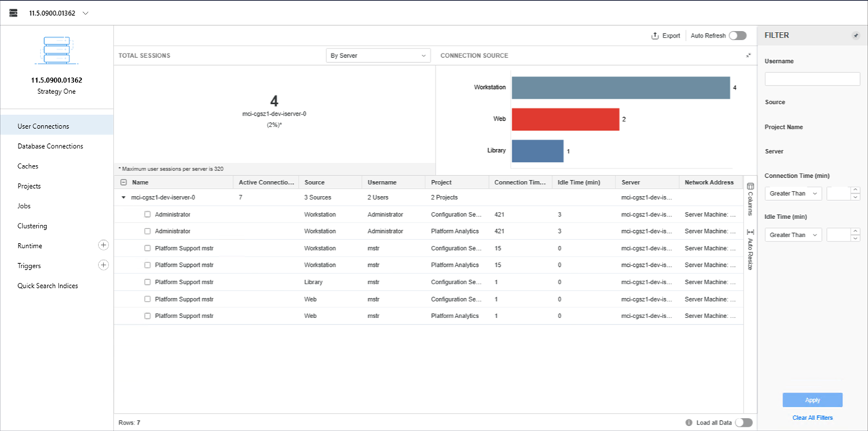Go to the Caches section
The width and height of the screenshot is (868, 431).
[x=28, y=166]
